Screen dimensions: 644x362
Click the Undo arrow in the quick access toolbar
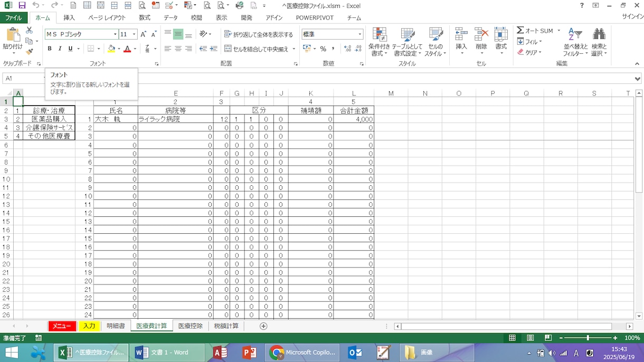tap(35, 5)
